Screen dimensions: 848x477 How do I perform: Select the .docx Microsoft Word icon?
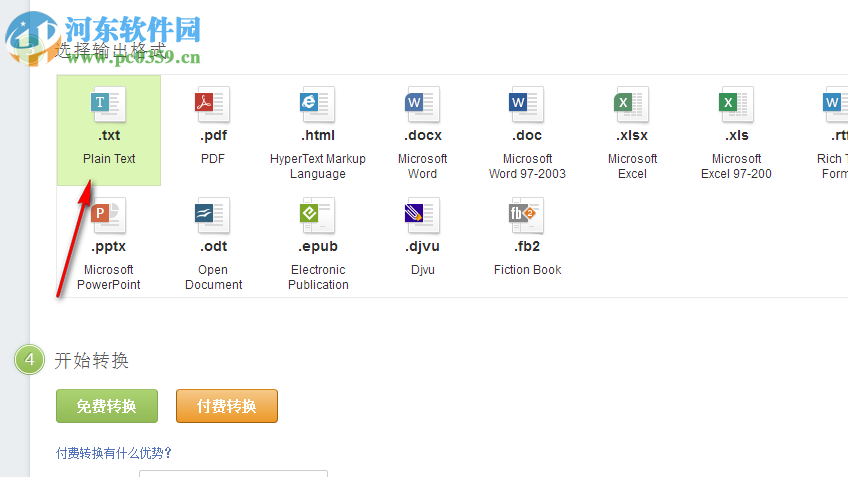coord(422,104)
